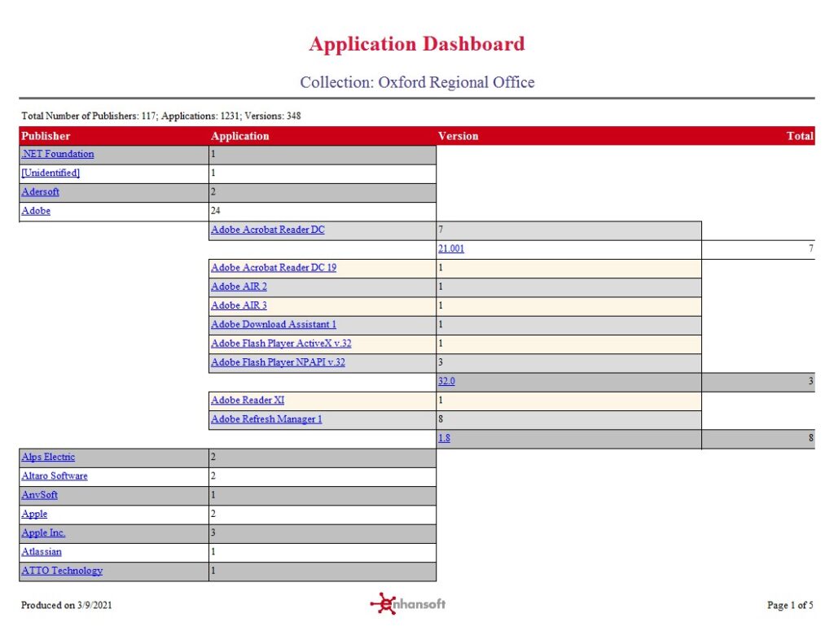
Task: Select version 32.0 of Flash Player
Action: [447, 381]
